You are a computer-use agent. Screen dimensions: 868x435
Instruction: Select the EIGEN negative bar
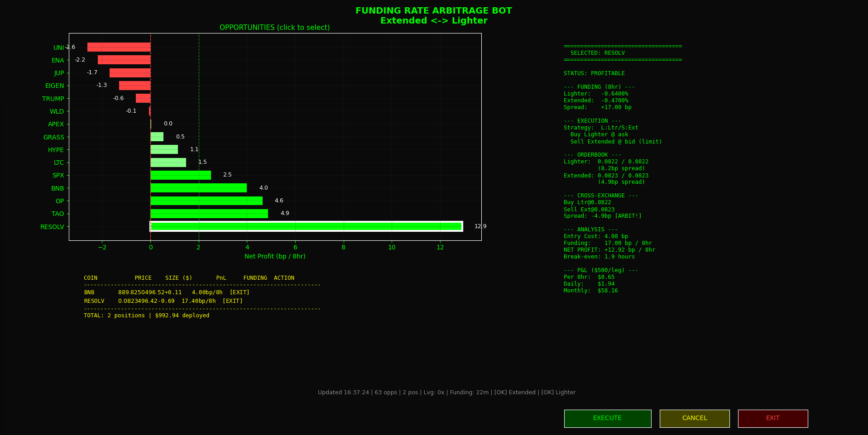pyautogui.click(x=135, y=86)
